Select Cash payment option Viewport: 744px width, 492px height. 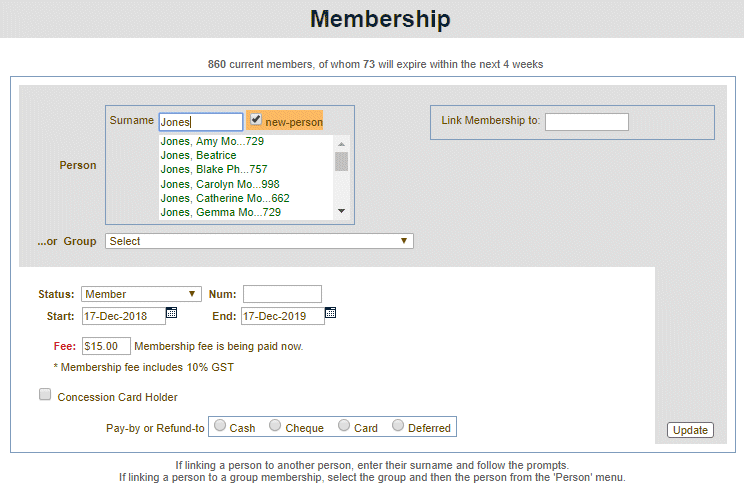click(x=220, y=426)
